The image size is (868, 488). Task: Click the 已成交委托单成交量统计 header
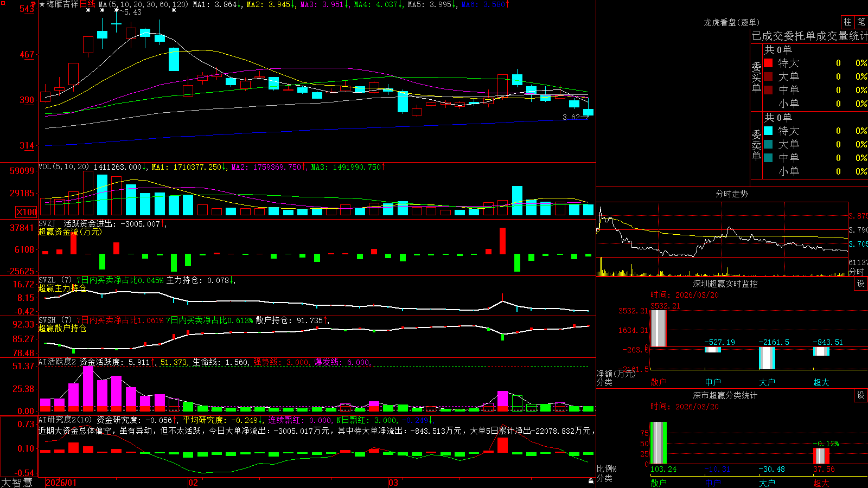[x=809, y=36]
